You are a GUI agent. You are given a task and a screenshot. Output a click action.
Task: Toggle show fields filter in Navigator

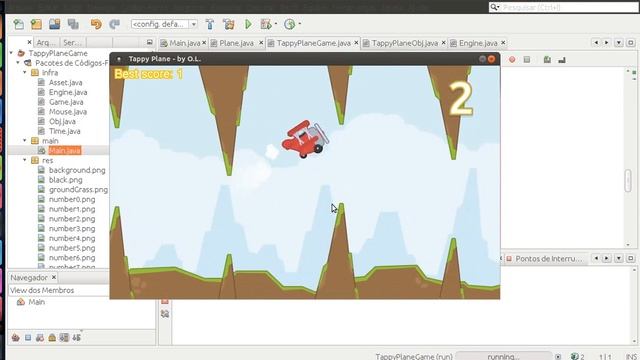pyautogui.click(x=28, y=337)
